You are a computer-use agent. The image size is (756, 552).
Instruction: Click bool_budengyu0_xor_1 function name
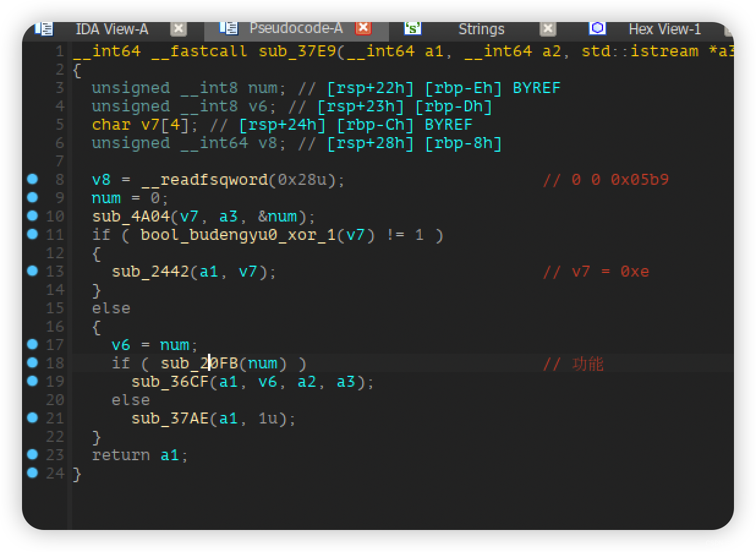239,234
